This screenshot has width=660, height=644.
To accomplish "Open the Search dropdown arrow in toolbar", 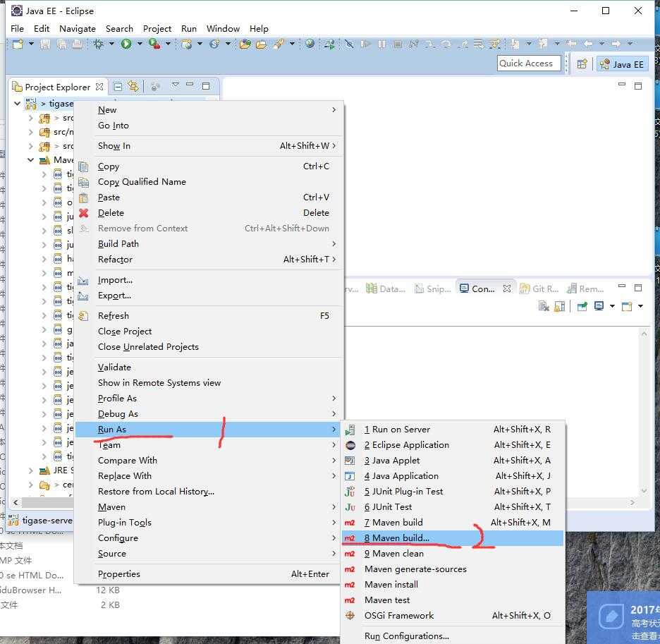I will (292, 44).
